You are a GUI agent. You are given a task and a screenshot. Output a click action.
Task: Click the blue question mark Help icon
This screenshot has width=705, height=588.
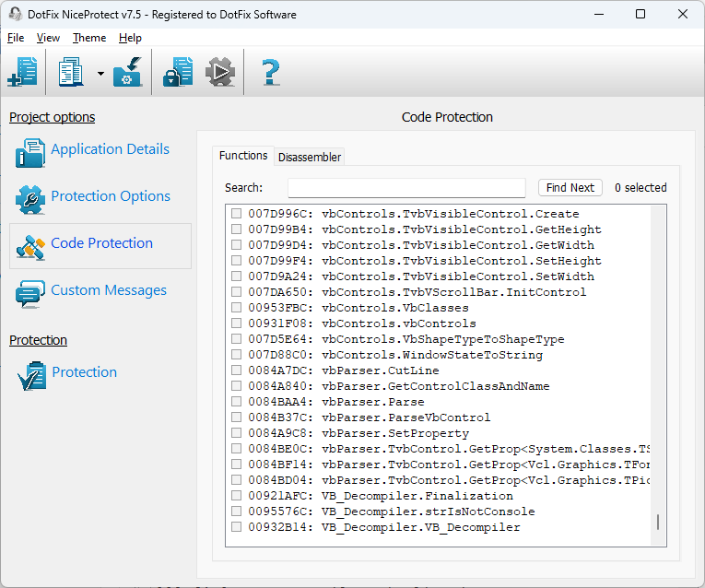pos(271,72)
